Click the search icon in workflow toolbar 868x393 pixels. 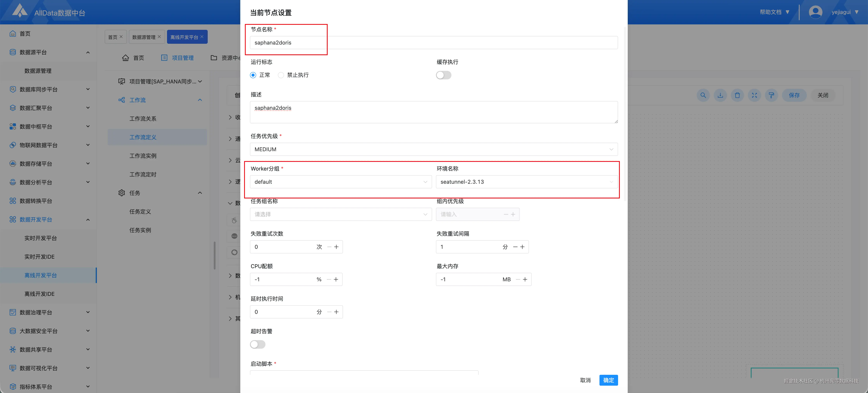point(703,95)
